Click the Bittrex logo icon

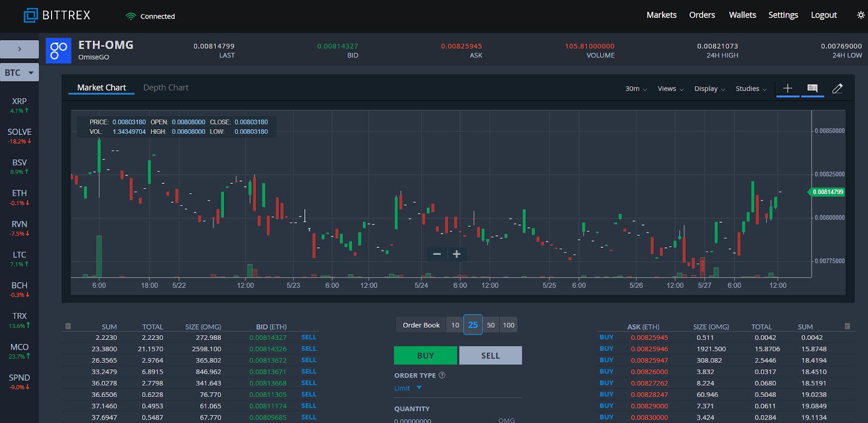[x=30, y=15]
